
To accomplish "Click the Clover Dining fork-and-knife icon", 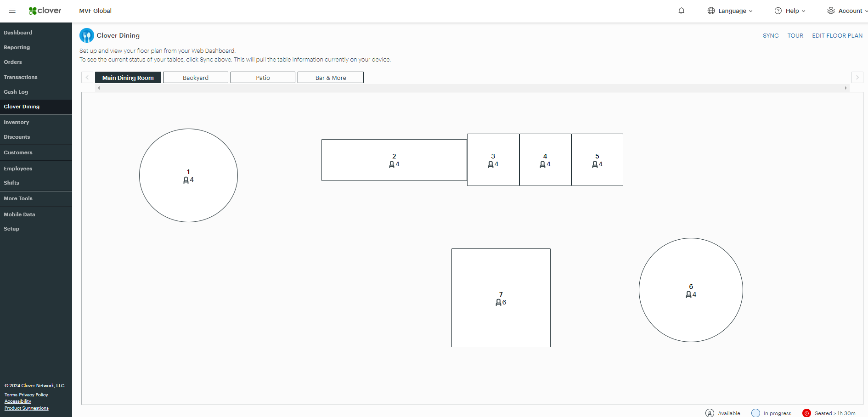I will 87,35.
